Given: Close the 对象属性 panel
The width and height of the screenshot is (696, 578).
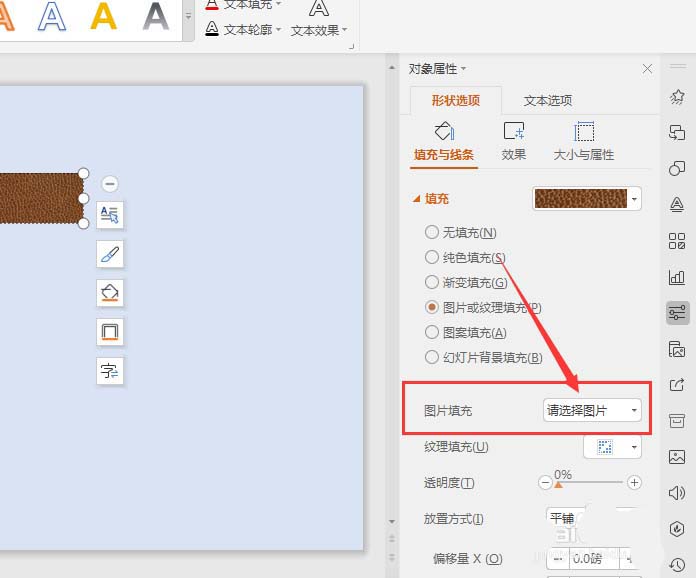Looking at the screenshot, I should point(647,69).
